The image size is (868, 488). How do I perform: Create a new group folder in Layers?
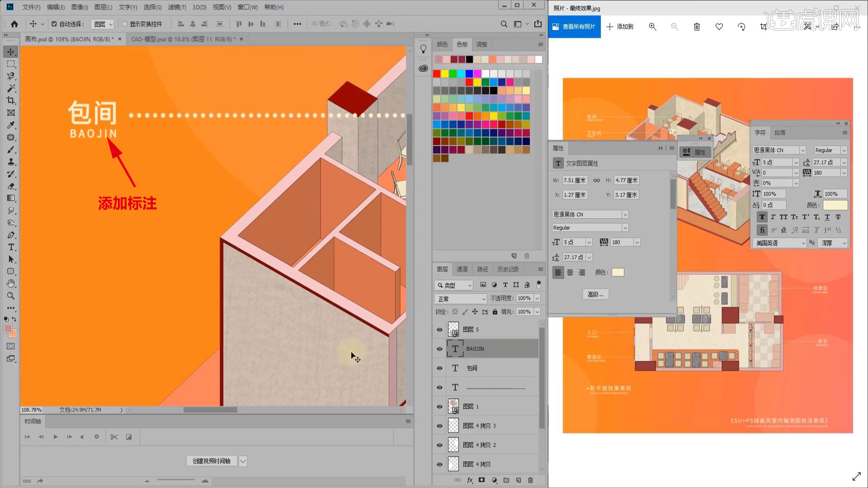coord(506,480)
